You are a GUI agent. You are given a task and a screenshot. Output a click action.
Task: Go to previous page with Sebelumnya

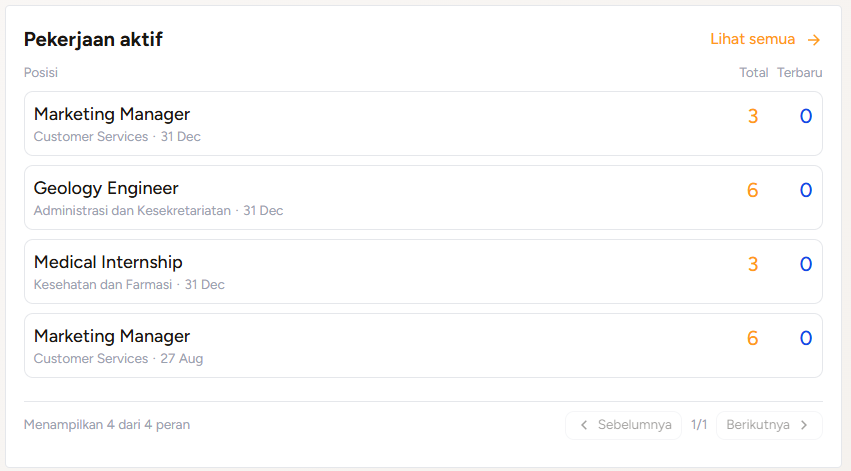(623, 425)
